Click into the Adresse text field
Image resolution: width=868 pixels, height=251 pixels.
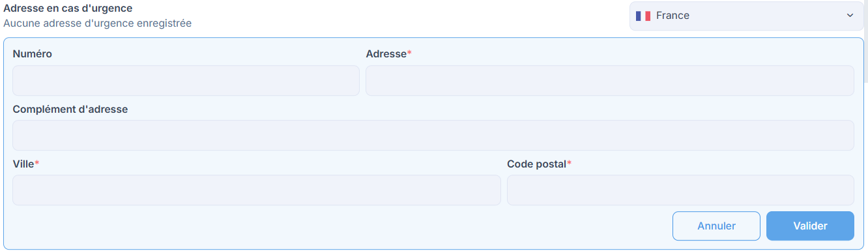610,81
